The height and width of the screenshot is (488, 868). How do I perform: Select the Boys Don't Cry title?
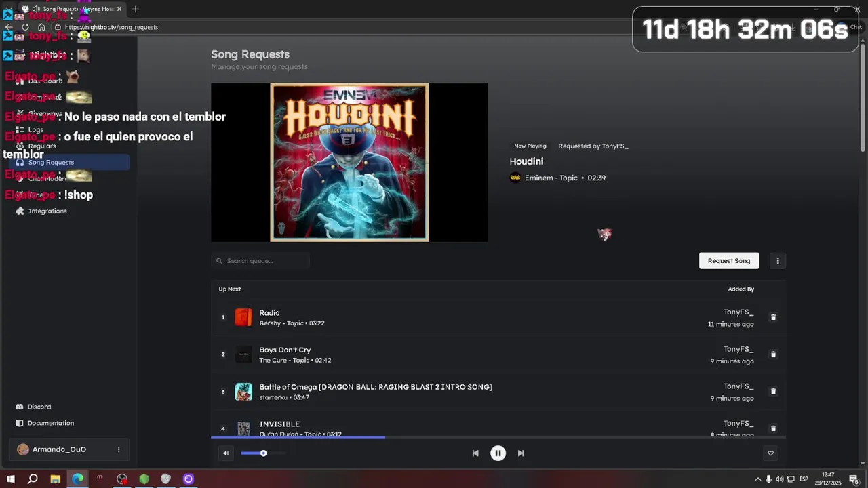285,350
